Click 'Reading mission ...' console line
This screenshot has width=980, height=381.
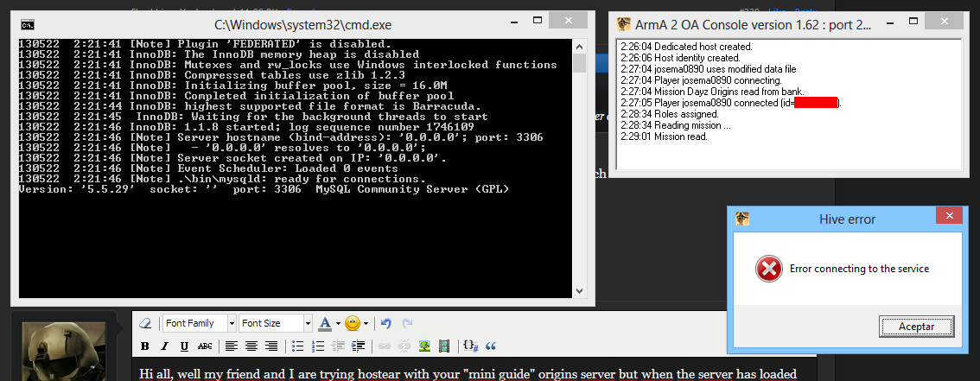[676, 125]
